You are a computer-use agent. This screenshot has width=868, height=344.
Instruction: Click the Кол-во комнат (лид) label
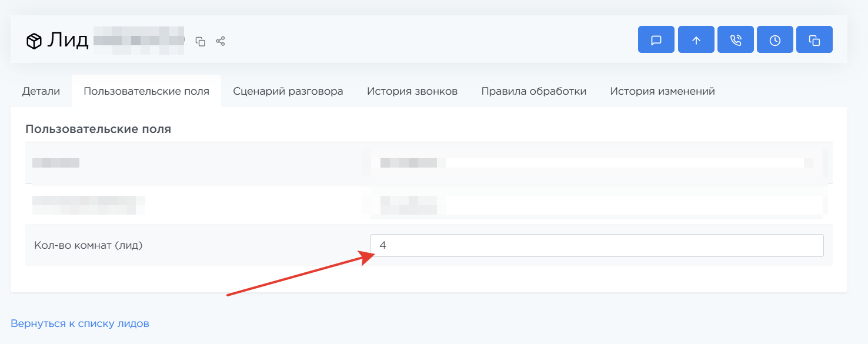(88, 245)
